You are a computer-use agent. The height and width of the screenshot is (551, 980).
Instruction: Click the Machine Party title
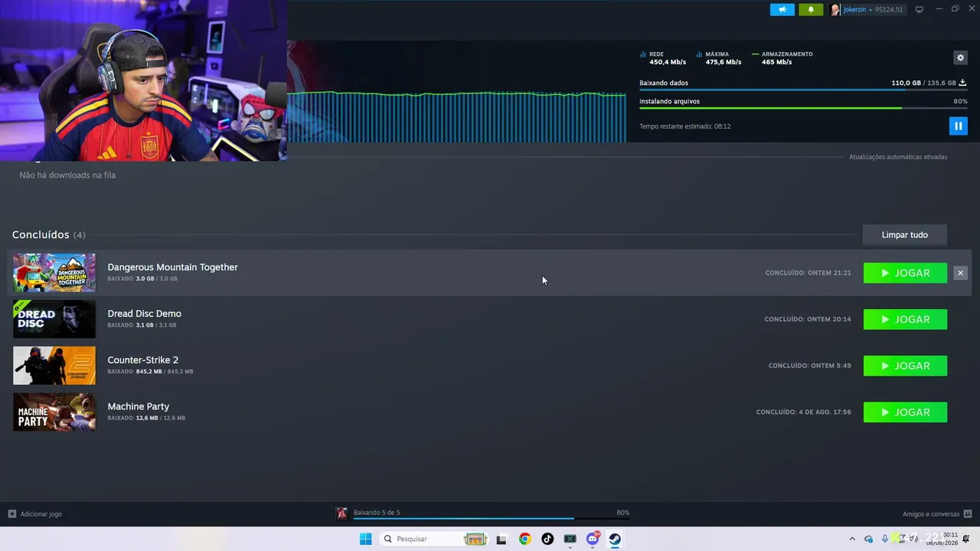point(138,406)
